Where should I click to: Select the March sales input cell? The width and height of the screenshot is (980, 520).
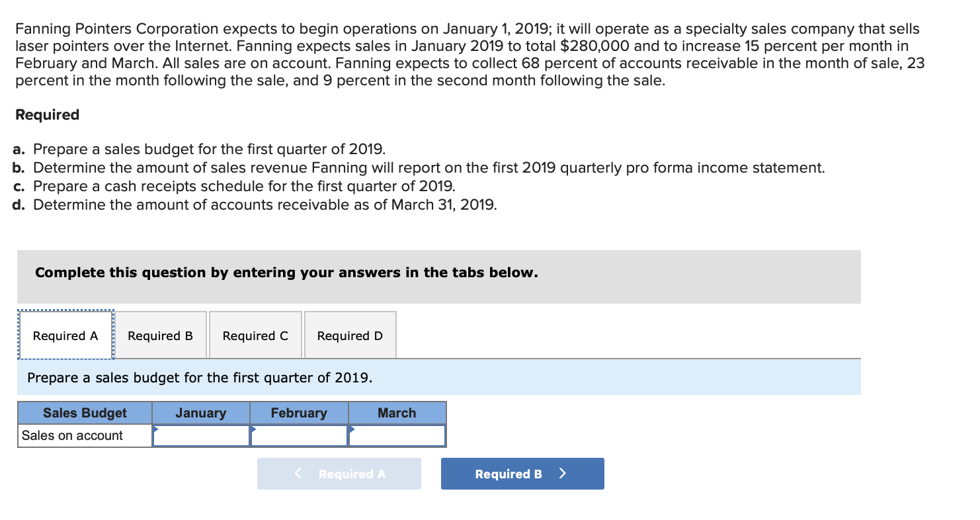[x=397, y=436]
